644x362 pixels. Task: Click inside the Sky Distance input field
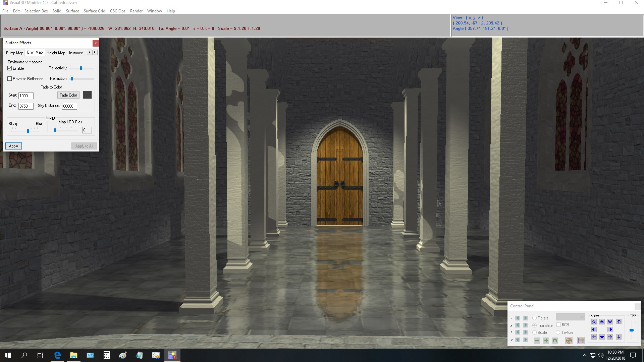click(x=69, y=106)
